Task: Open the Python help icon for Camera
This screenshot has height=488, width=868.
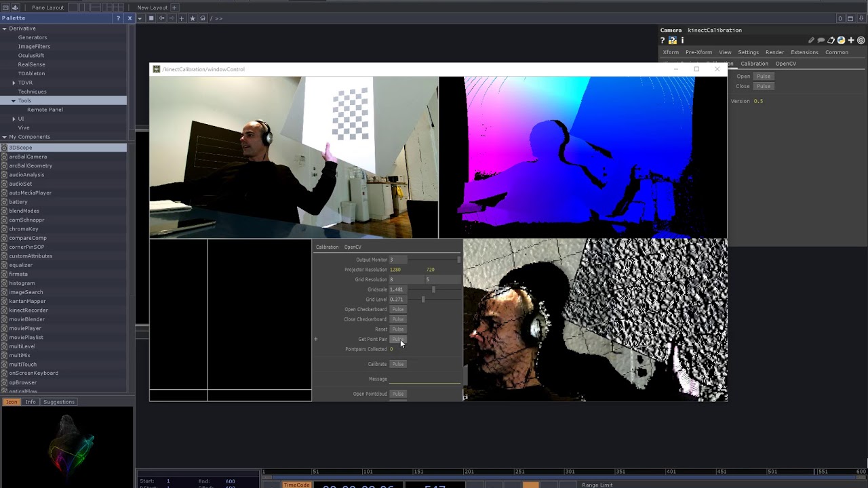Action: (673, 41)
